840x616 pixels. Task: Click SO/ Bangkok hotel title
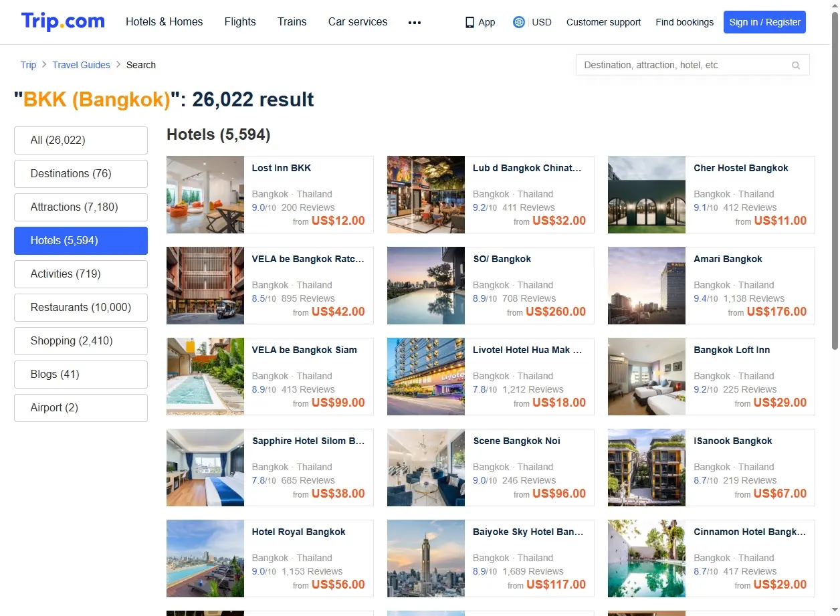[x=502, y=259]
